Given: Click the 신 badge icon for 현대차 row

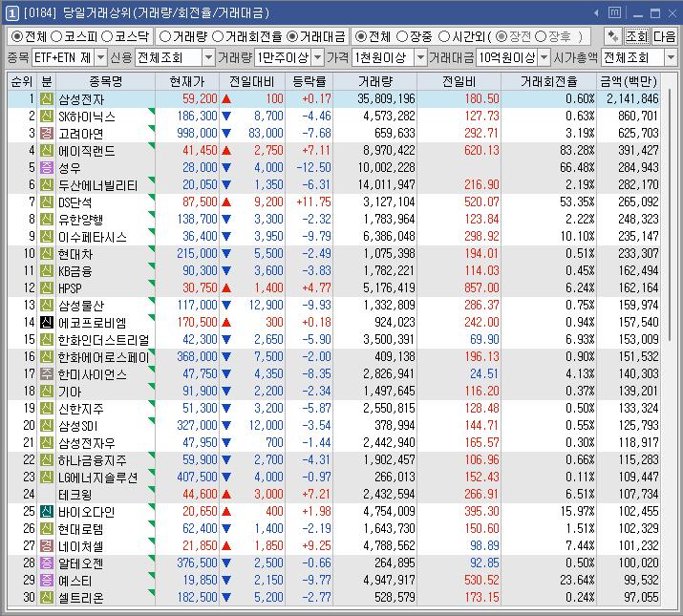Looking at the screenshot, I should click(47, 253).
